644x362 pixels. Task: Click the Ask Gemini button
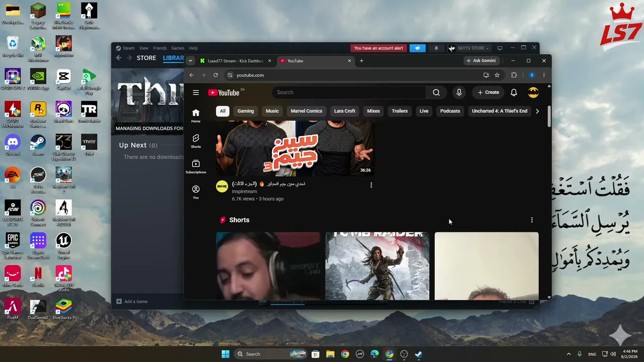pyautogui.click(x=481, y=61)
